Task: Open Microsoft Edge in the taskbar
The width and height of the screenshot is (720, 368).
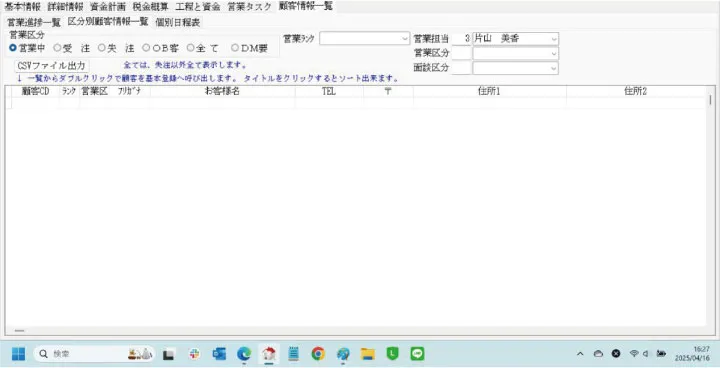Action: tap(244, 354)
